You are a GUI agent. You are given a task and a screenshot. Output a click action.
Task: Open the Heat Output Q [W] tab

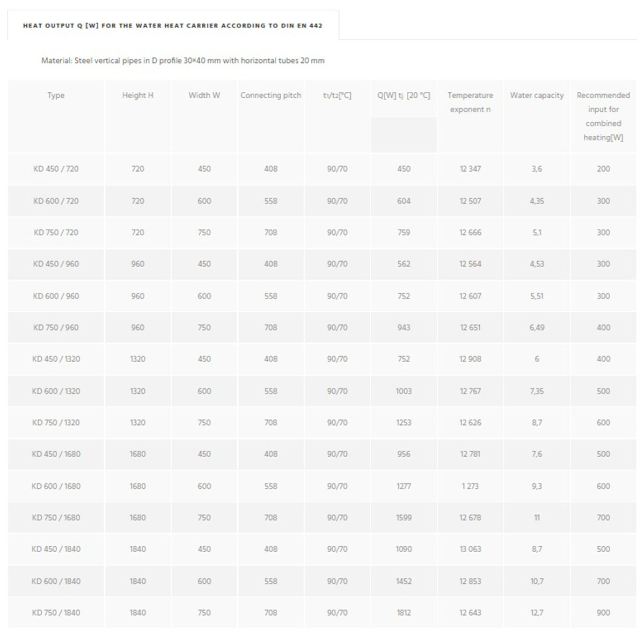pyautogui.click(x=173, y=25)
